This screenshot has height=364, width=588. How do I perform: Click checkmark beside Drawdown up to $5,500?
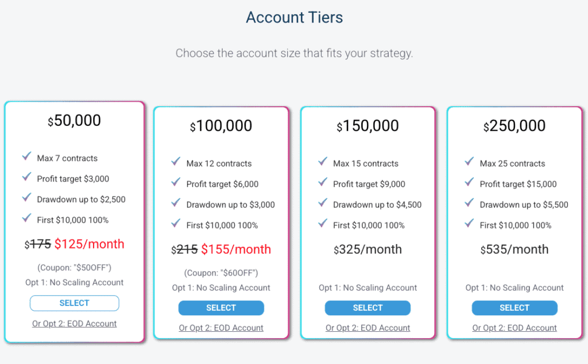pos(470,203)
